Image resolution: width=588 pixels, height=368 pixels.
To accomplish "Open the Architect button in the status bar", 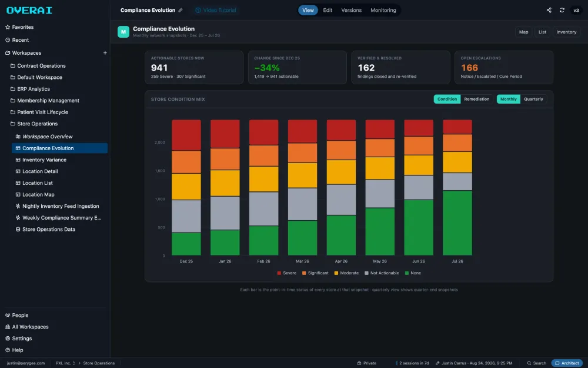I will (x=567, y=363).
